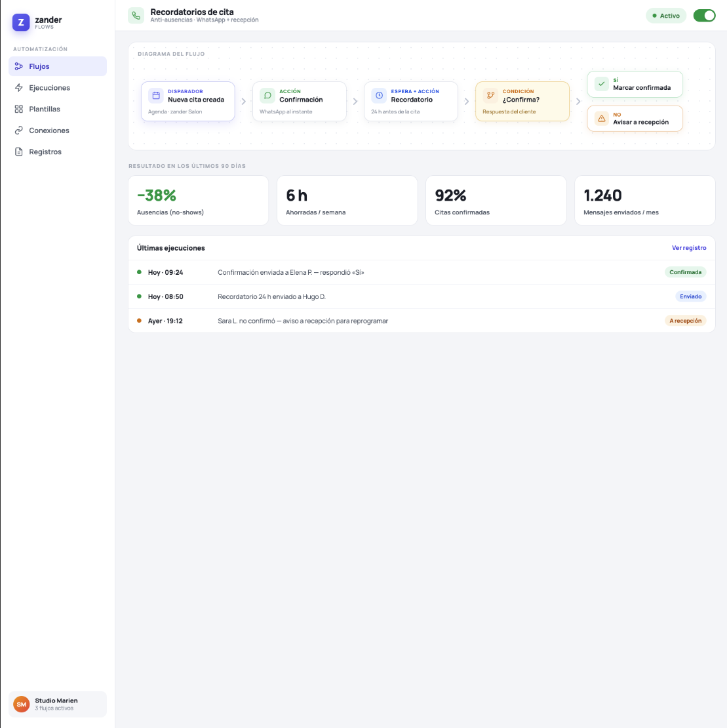Click the chevron after Confirmación node

[355, 101]
